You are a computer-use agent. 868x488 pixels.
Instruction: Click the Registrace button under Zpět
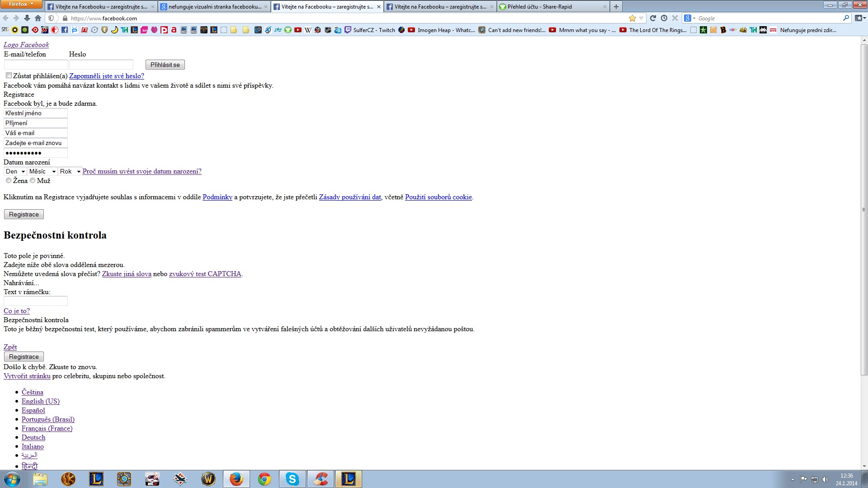click(24, 357)
